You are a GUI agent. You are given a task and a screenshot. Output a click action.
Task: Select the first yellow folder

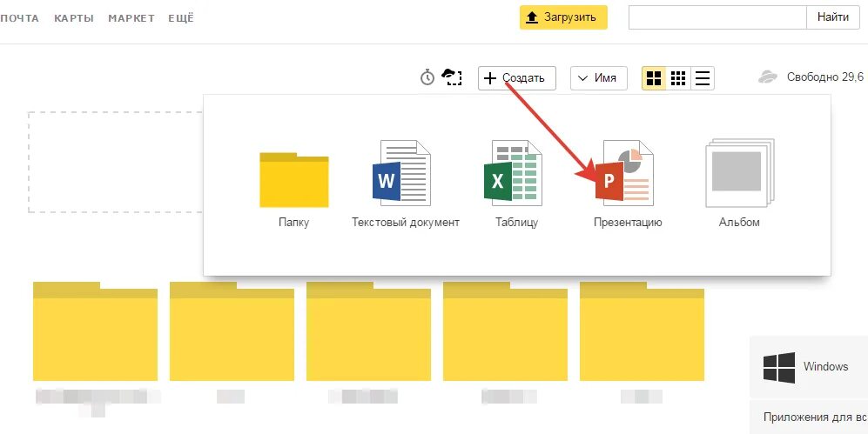pos(95,331)
